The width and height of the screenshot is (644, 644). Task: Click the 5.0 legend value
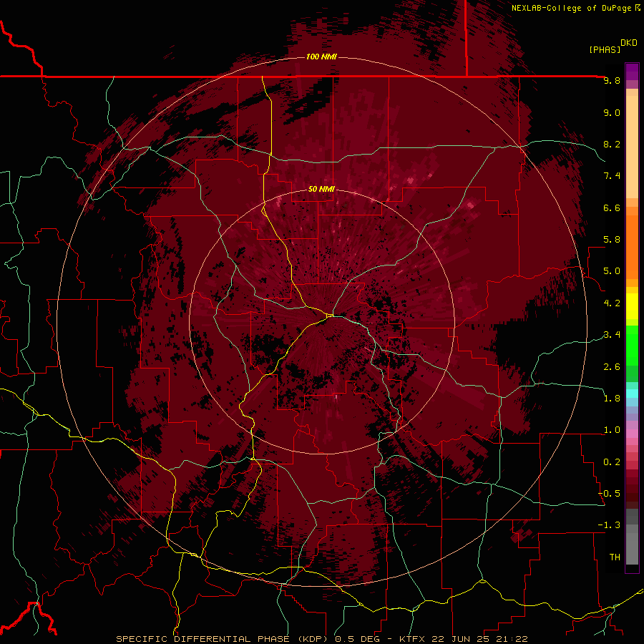[x=612, y=271]
